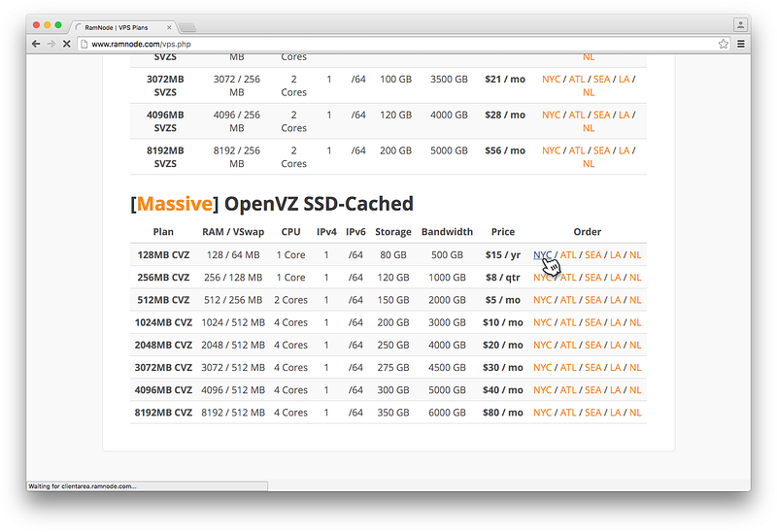Viewport: 777px width, 532px height.
Task: Click the $80 / mo price cell
Action: click(x=502, y=413)
